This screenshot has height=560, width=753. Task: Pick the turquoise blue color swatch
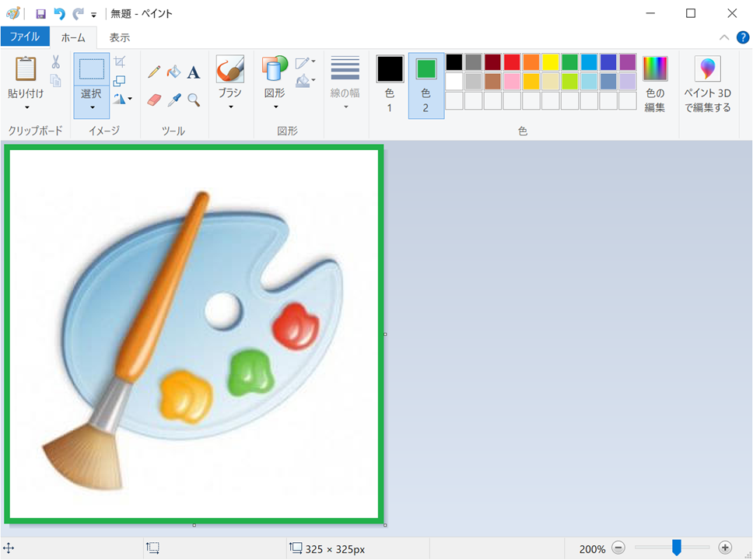(x=589, y=62)
